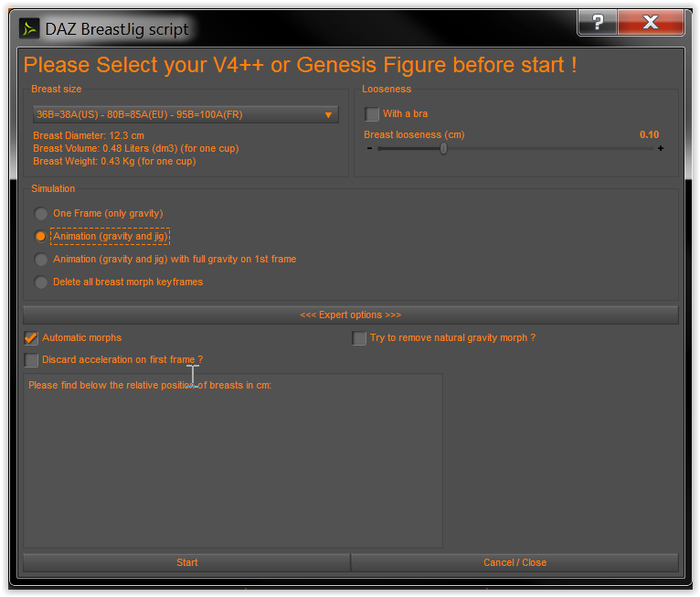
Task: Uncheck the Automatic morphs checkbox
Action: [x=31, y=338]
